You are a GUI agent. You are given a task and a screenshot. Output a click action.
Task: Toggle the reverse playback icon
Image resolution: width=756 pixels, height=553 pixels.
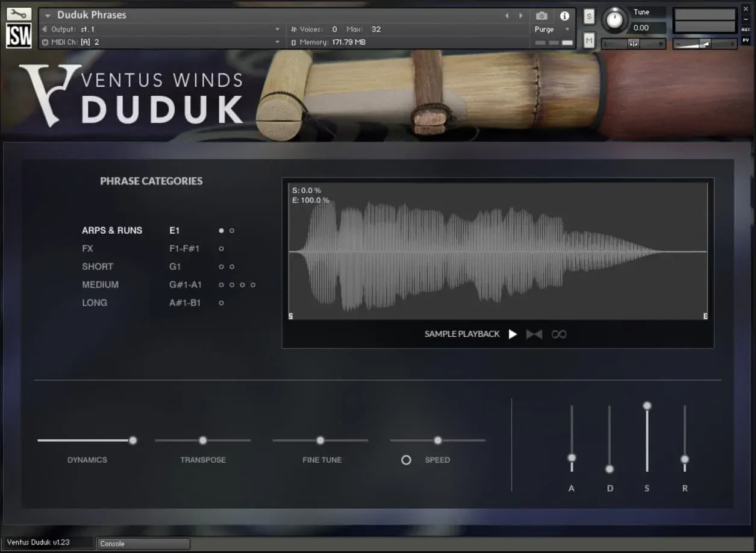pyautogui.click(x=534, y=334)
